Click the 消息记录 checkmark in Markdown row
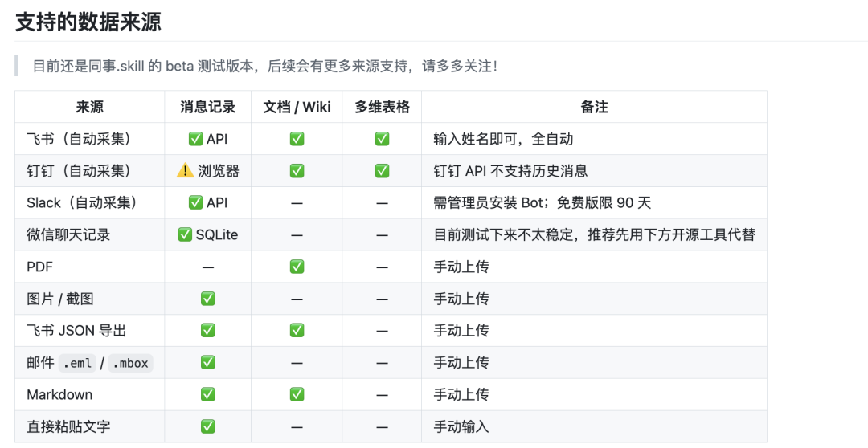This screenshot has height=448, width=868. point(207,394)
